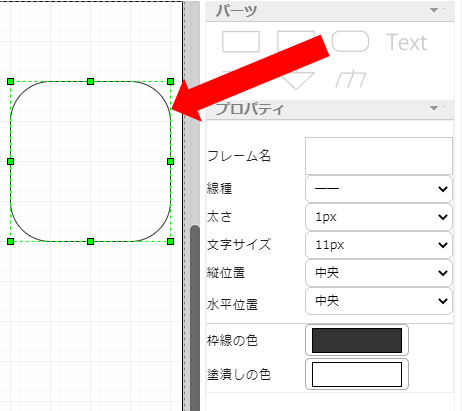Click the 塗潰しの色 label
Screen dimensions: 462x411
239,374
